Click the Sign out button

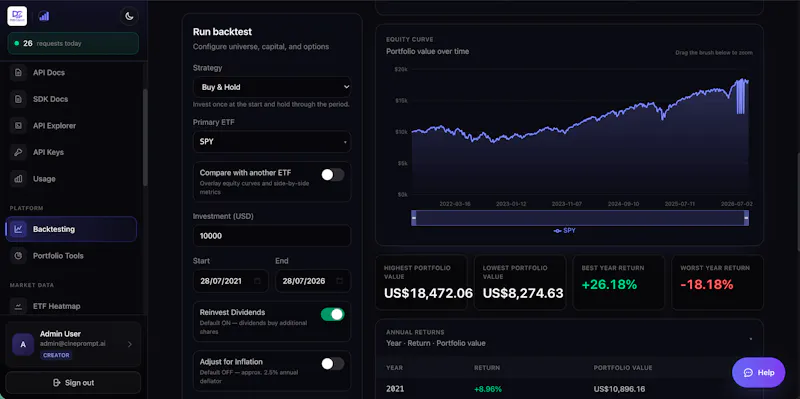click(73, 383)
